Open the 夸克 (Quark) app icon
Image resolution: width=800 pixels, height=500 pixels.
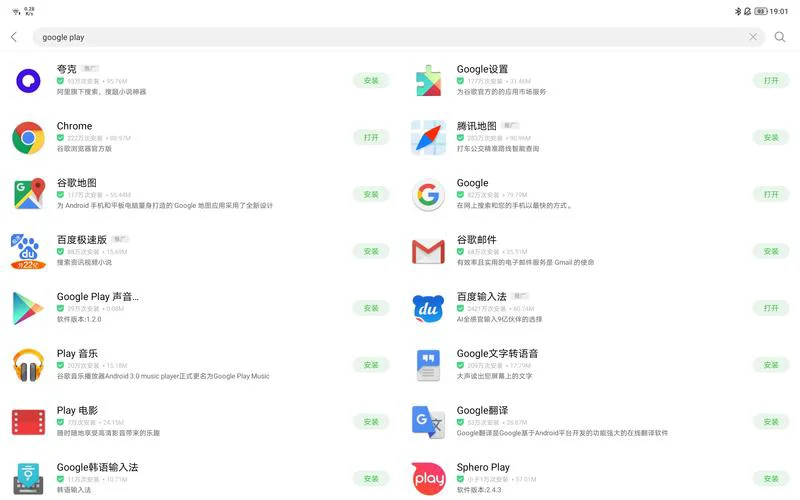[29, 81]
